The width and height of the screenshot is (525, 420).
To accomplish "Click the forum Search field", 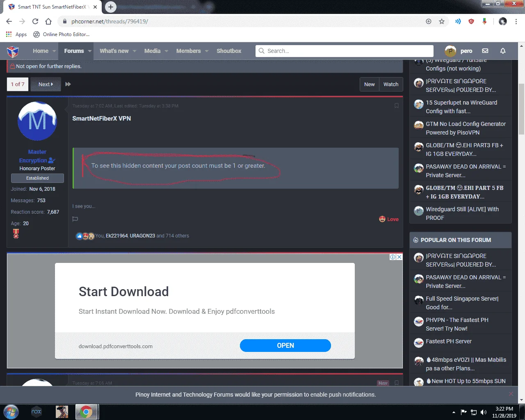I will tap(344, 51).
